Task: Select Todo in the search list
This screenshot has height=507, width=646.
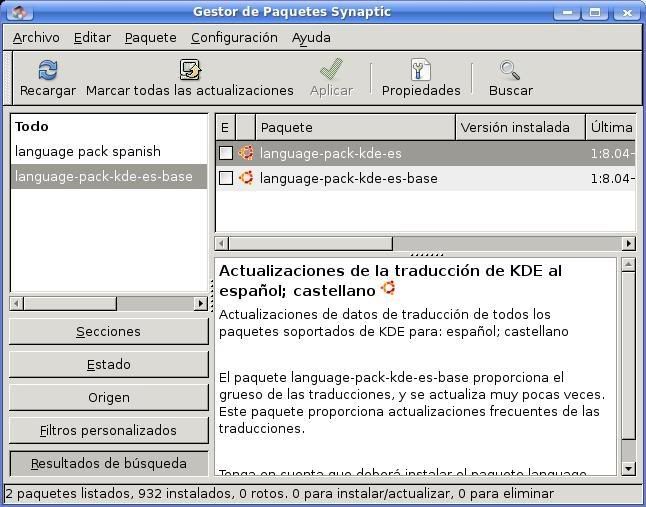Action: pos(109,126)
